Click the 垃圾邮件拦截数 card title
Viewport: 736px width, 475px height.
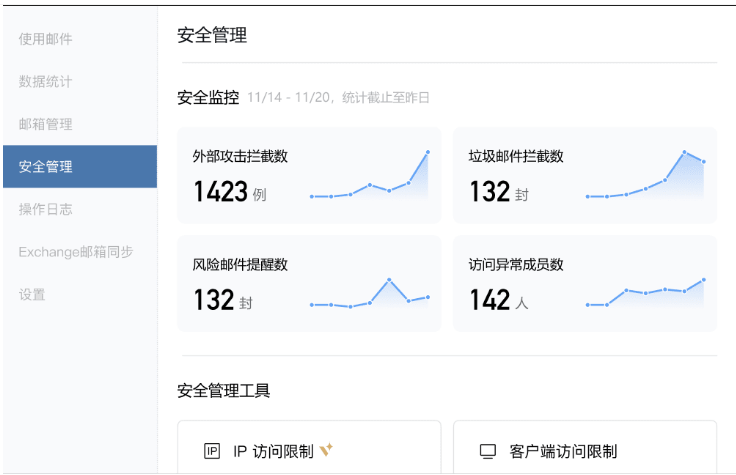(516, 156)
